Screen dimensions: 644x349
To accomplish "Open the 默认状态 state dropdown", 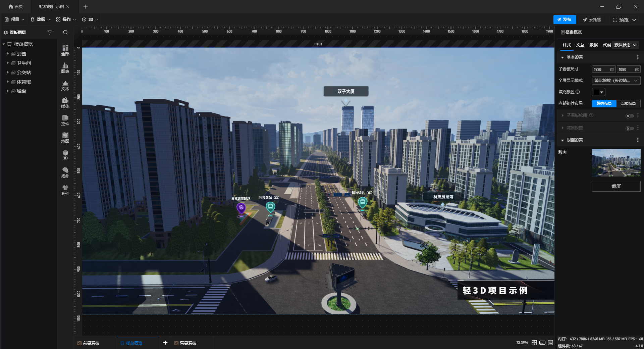I will (625, 45).
